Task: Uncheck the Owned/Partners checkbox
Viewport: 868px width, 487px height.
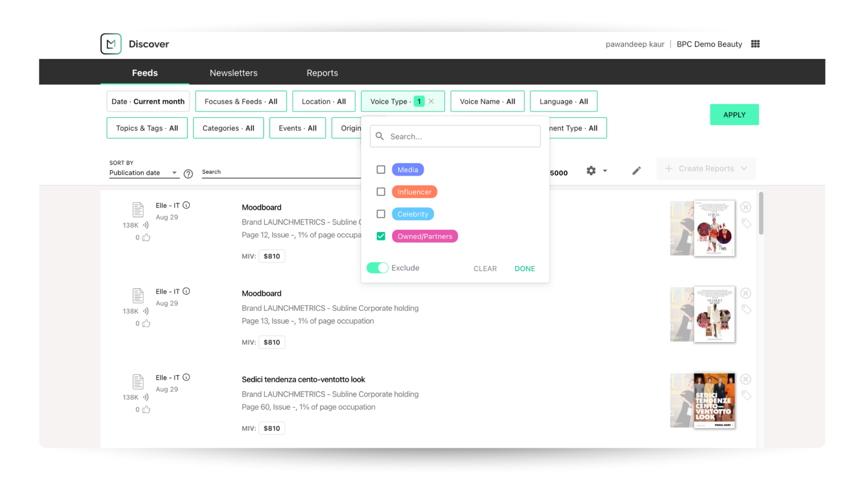Action: 381,236
